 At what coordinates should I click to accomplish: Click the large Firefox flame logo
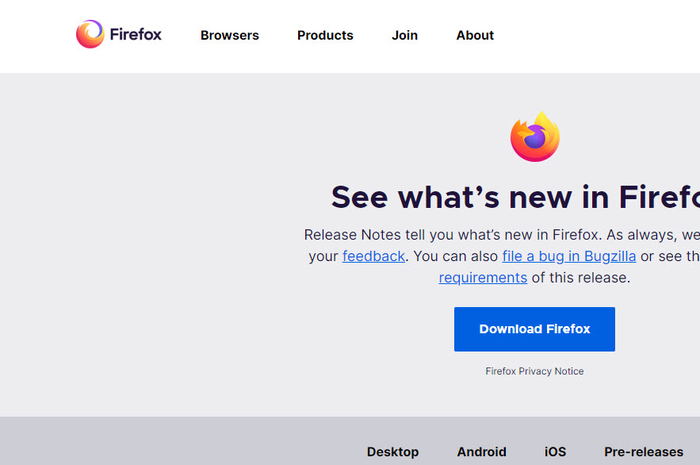(535, 137)
